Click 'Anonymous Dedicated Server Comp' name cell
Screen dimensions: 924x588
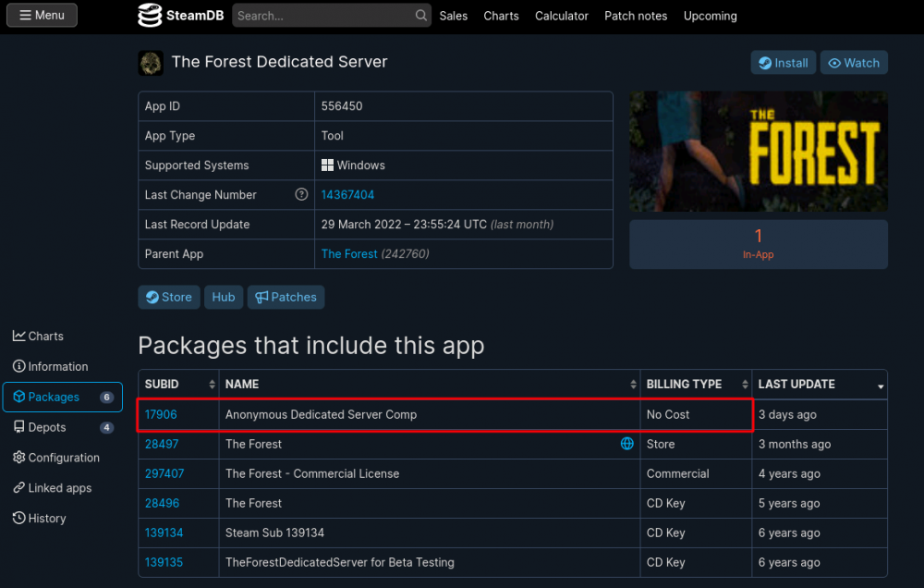[x=430, y=414]
